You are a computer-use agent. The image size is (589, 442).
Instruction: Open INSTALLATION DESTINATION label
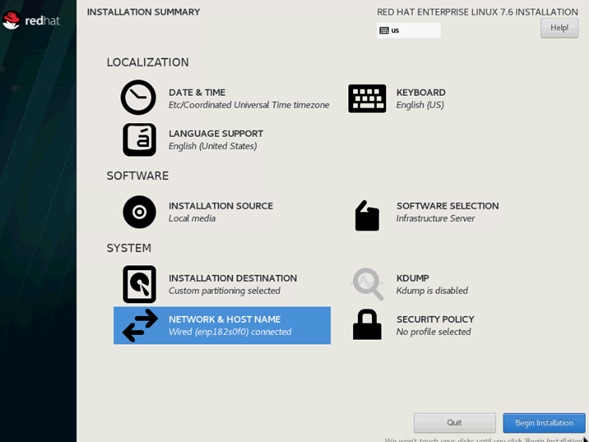click(x=233, y=278)
